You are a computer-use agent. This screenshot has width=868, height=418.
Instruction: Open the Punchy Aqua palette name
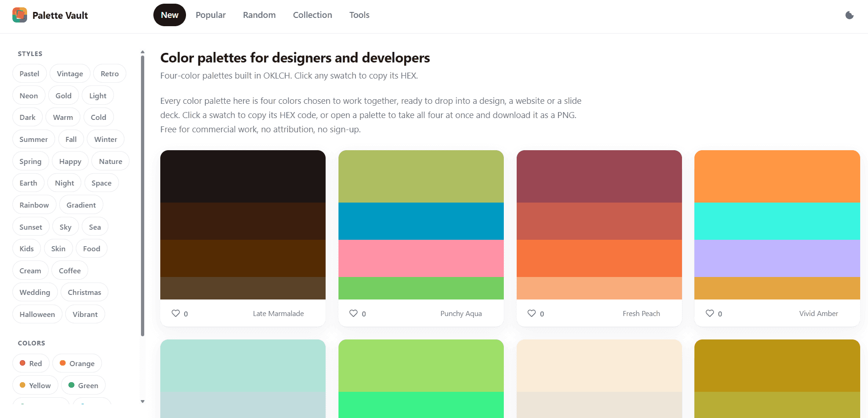461,313
